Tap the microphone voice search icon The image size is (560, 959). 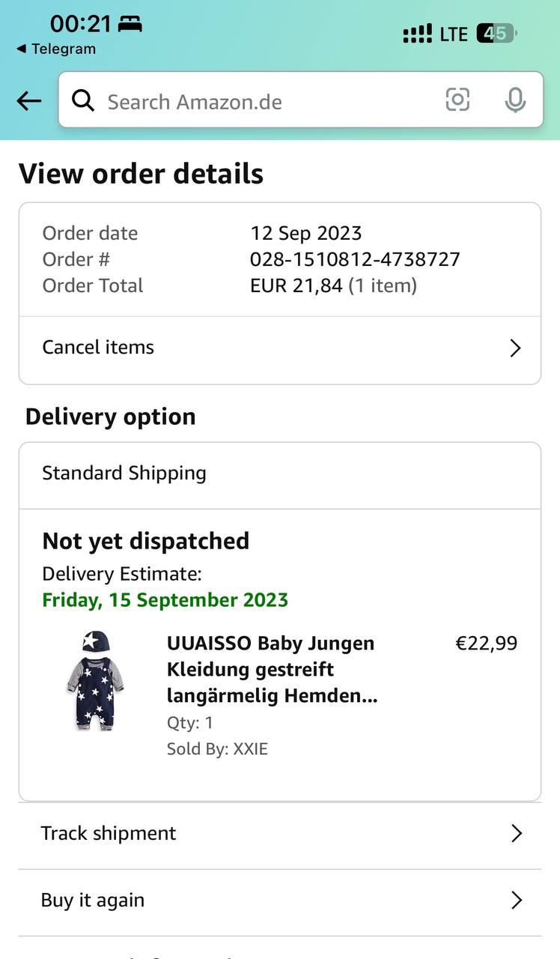[515, 100]
